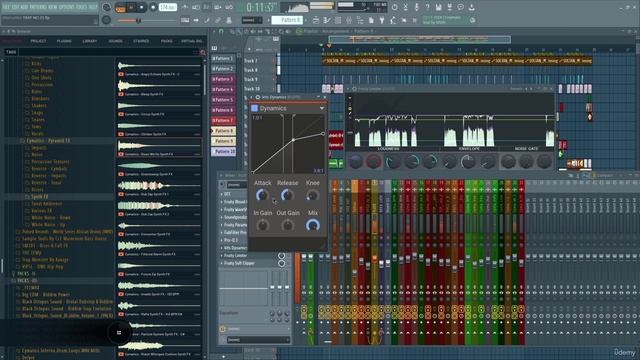640x360 pixels.
Task: Toggle the record button in transport
Action: coord(153,7)
